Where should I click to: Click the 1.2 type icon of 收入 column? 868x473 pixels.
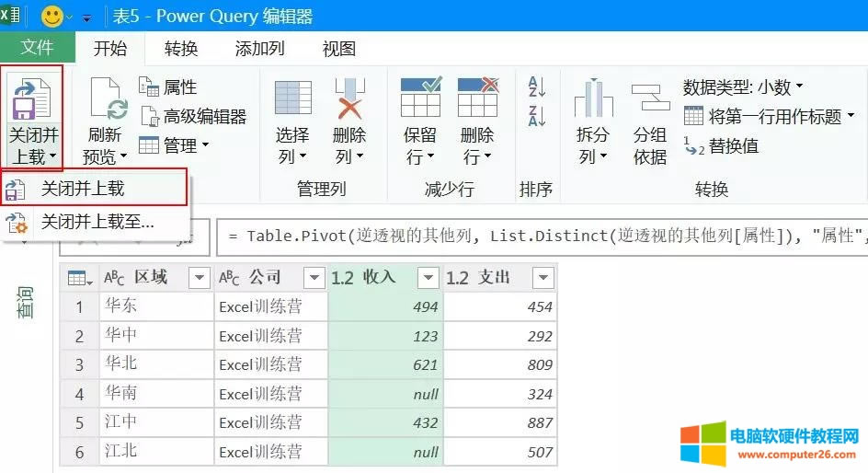[x=343, y=278]
